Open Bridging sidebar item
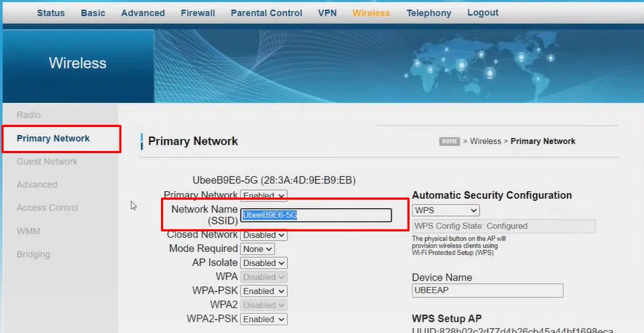This screenshot has width=644, height=333. pos(33,254)
